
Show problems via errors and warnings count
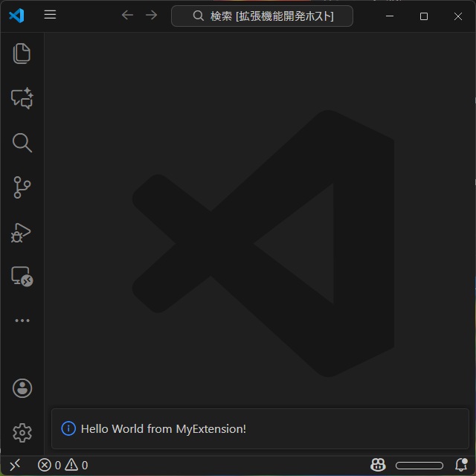pos(63,466)
